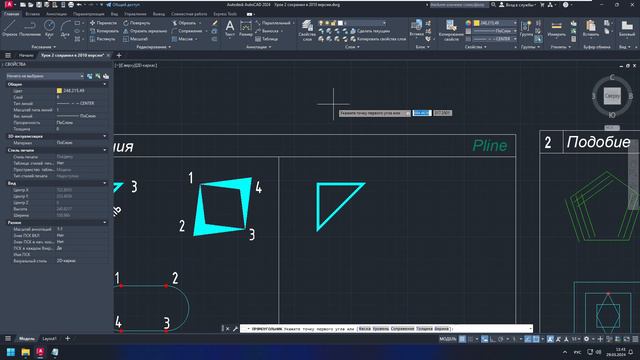Toggle МОДЕЛЬ model space button
This screenshot has height=360, width=640.
coord(448,339)
